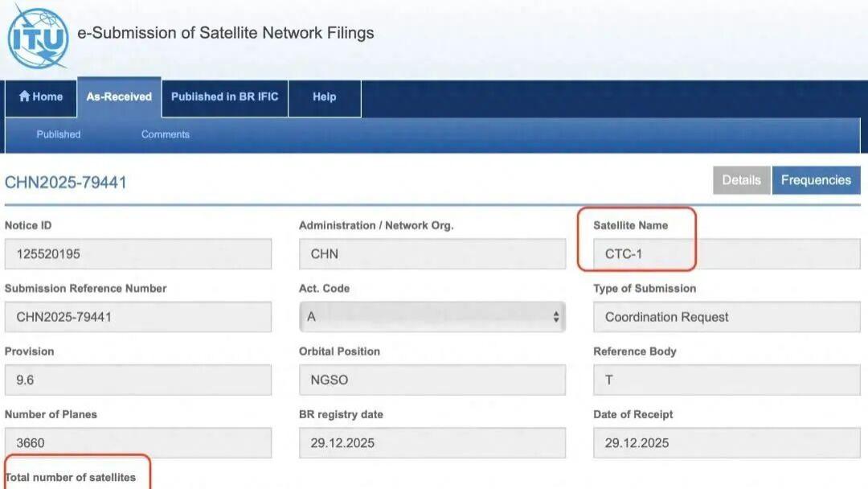
Task: Switch to the As-Received tab
Action: (x=119, y=97)
